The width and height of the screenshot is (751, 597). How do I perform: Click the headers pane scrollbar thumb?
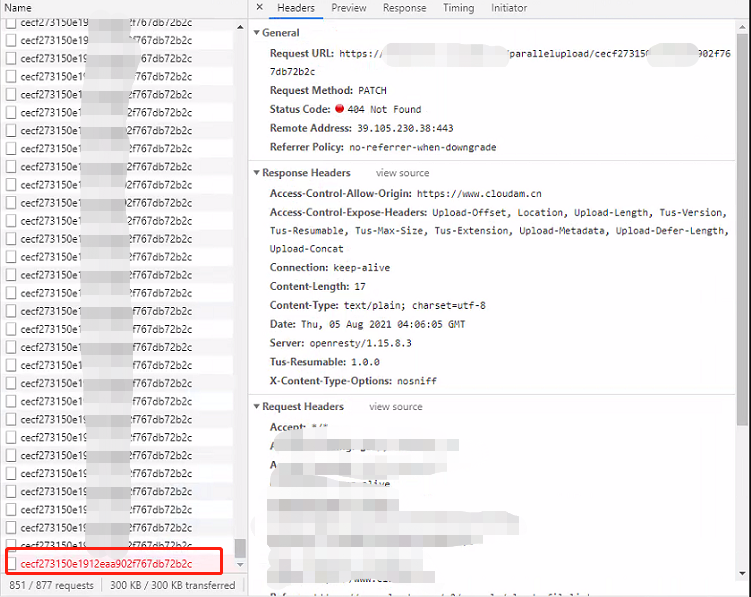click(x=742, y=229)
